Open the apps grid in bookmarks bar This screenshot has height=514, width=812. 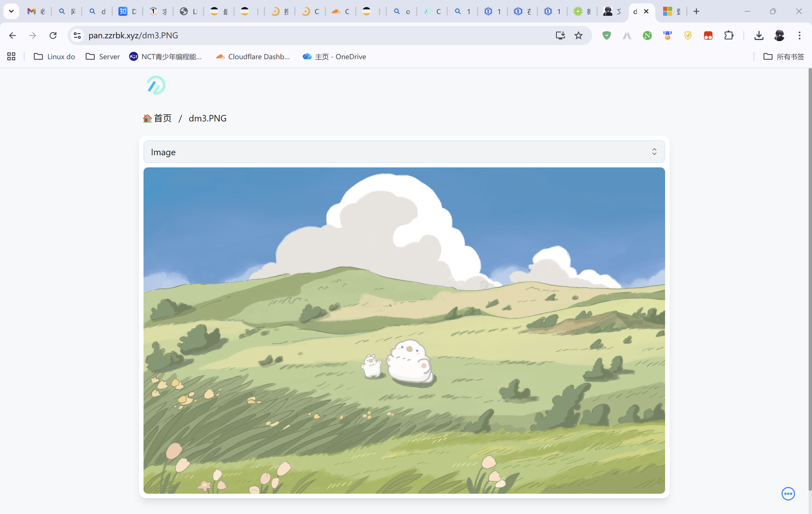click(11, 57)
